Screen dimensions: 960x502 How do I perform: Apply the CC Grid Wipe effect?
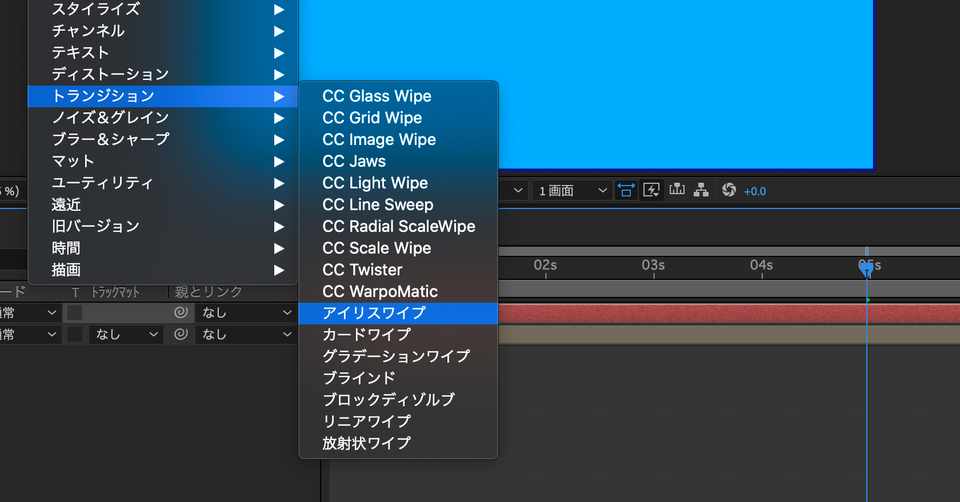click(x=399, y=118)
